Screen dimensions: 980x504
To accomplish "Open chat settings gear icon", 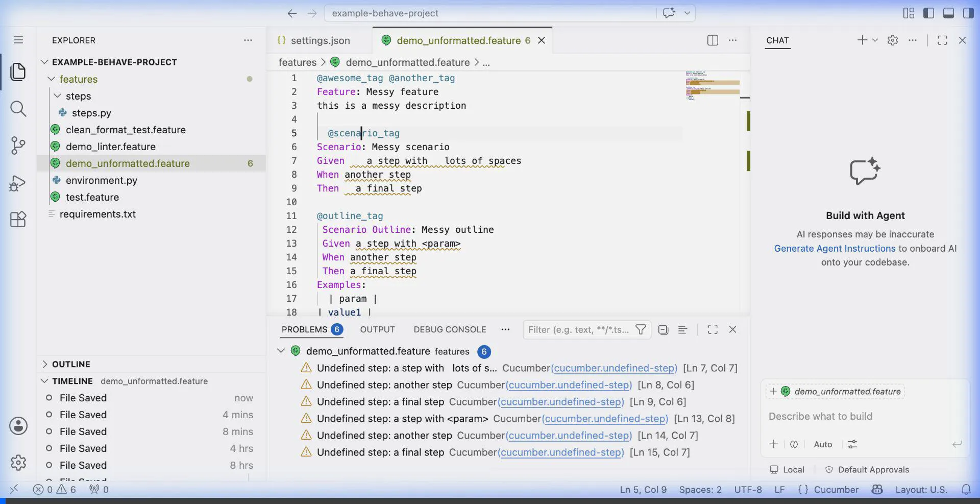I will [x=892, y=40].
